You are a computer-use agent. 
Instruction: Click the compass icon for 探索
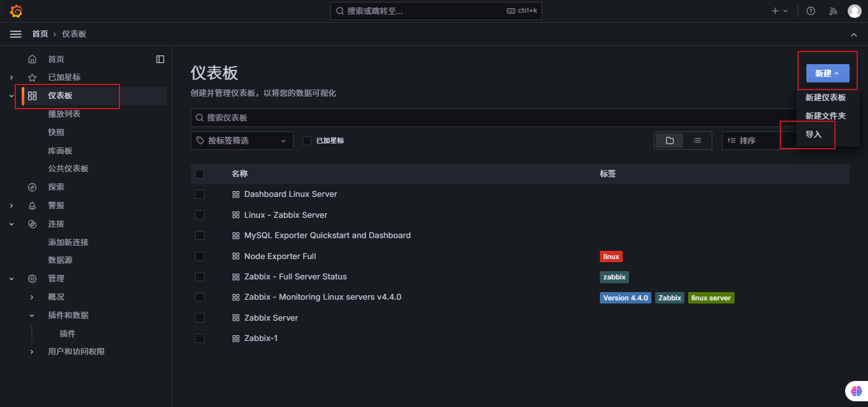[32, 187]
